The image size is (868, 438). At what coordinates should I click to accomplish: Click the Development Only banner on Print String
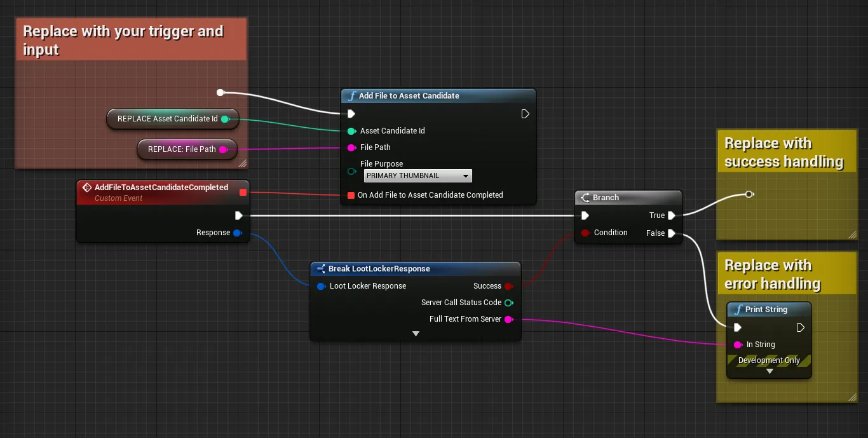tap(770, 360)
